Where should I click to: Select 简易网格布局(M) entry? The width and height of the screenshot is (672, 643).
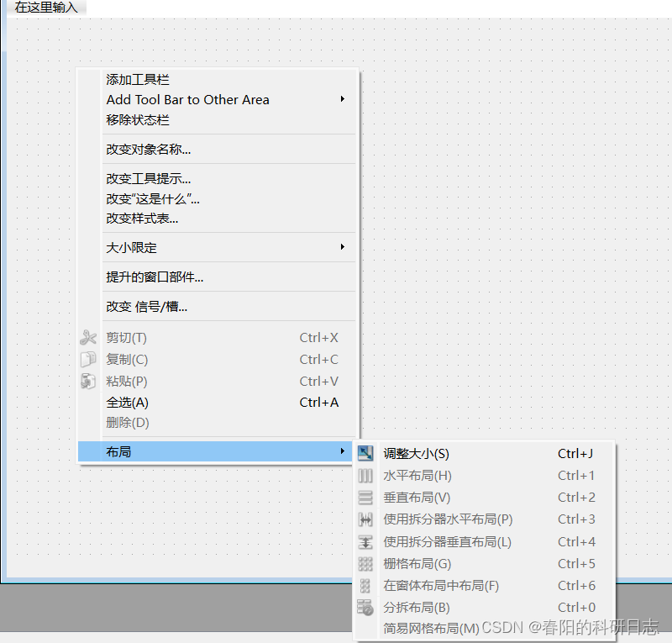[x=484, y=629]
